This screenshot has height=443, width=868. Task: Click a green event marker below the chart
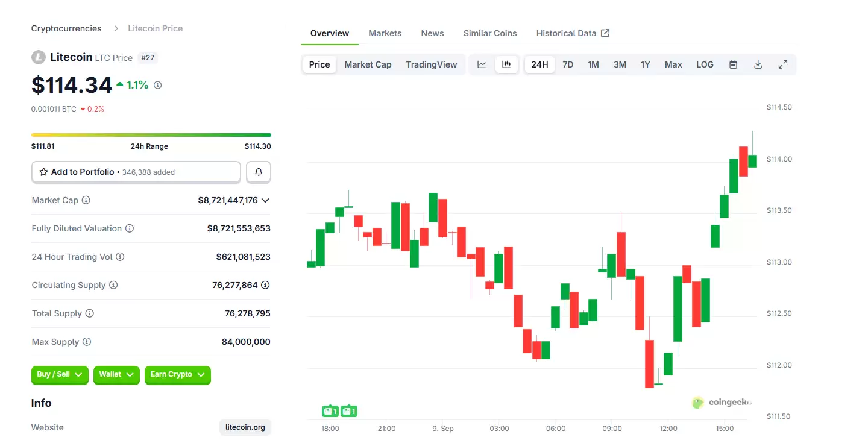tap(330, 410)
